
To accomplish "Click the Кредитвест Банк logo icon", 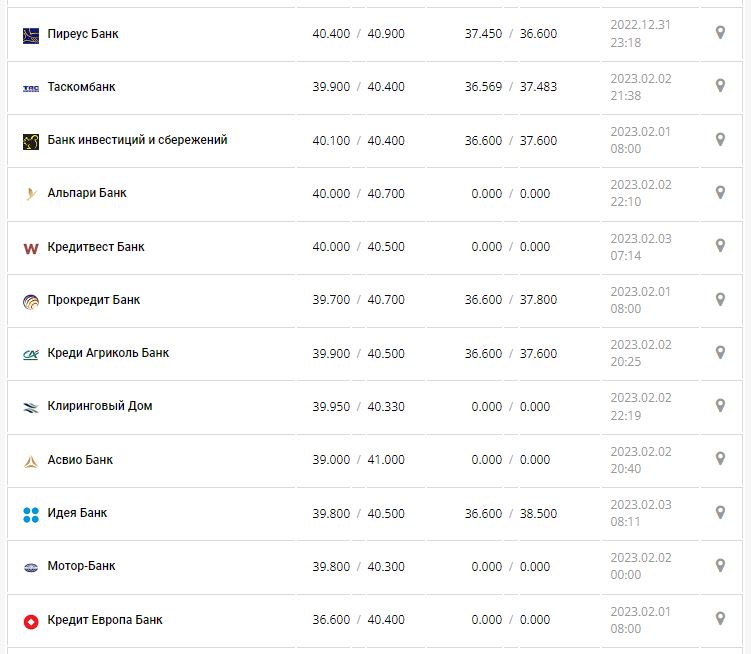I will (30, 247).
